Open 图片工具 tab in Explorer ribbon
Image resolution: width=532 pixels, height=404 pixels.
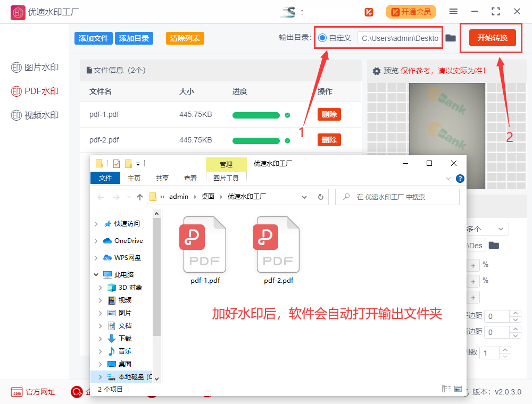click(x=226, y=178)
